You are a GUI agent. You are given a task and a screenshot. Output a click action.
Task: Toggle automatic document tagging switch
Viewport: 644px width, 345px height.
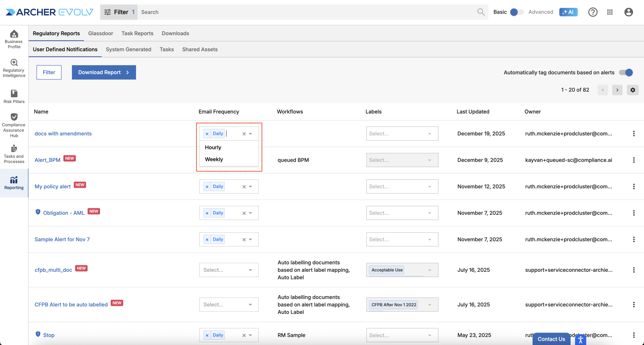coord(626,72)
